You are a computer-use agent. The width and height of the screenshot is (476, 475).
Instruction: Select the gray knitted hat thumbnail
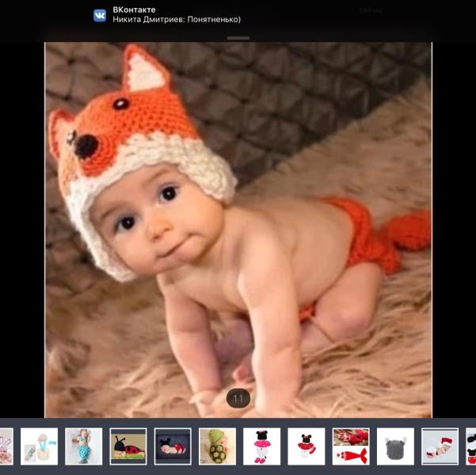pos(394,446)
